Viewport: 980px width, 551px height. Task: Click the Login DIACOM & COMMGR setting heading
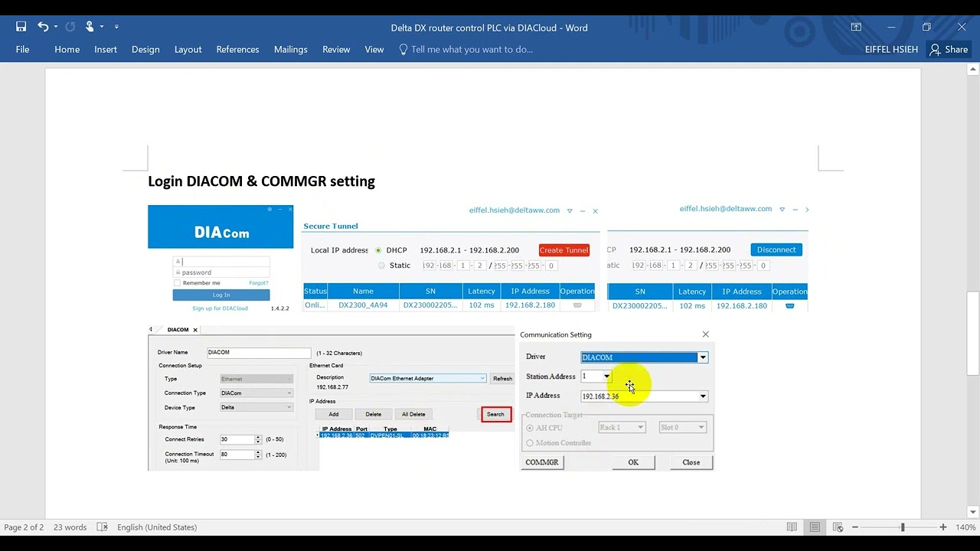point(261,181)
